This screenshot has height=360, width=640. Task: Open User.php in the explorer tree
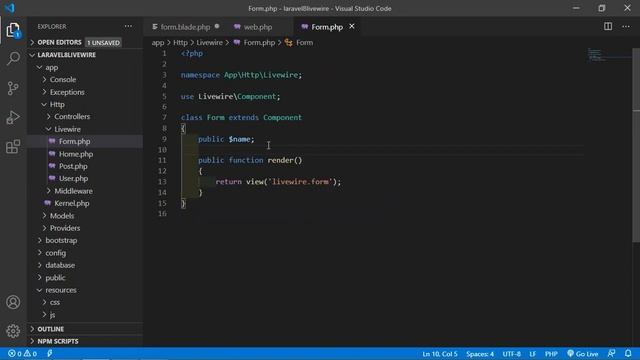[x=73, y=178]
